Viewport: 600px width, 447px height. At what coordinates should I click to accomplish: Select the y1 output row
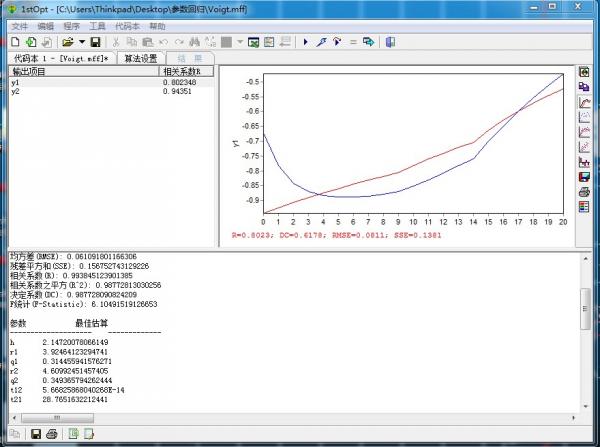point(111,82)
